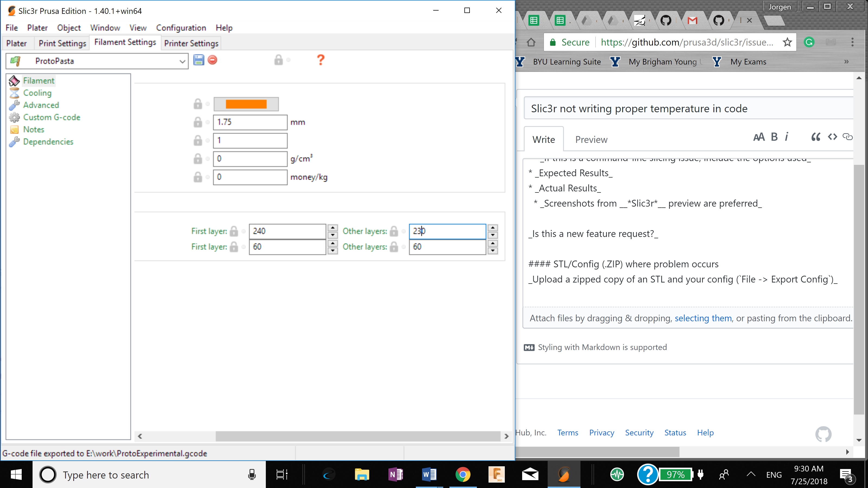This screenshot has width=868, height=488.
Task: Open the ProtoPasta preset dropdown
Action: tap(182, 61)
